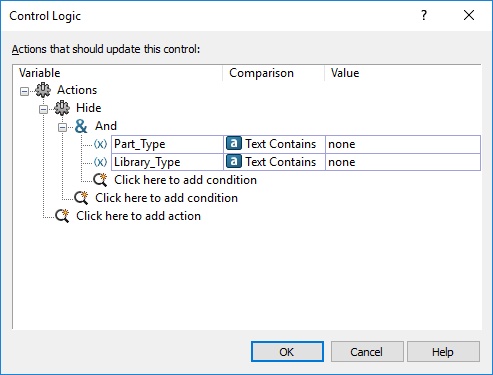Edit the none value for Library_Type
Viewport: 493px width, 375px height.
403,162
